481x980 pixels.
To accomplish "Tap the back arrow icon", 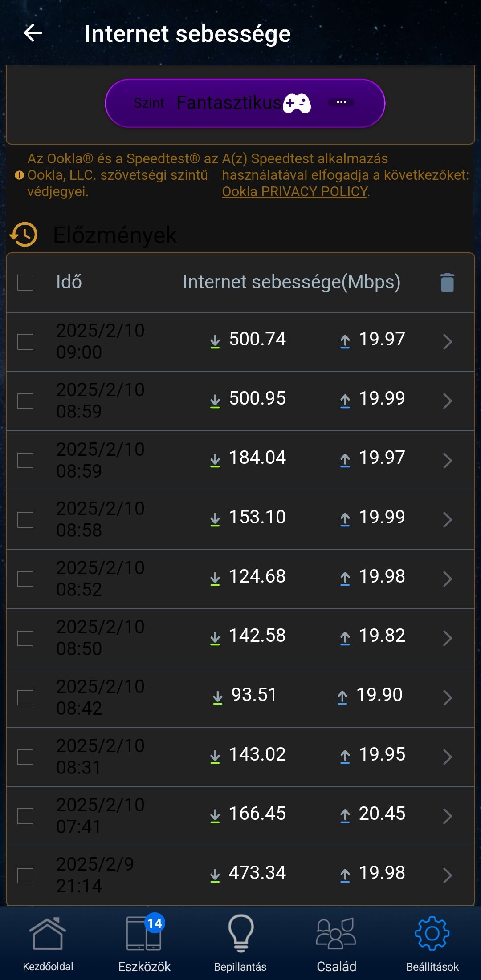I will (x=33, y=33).
